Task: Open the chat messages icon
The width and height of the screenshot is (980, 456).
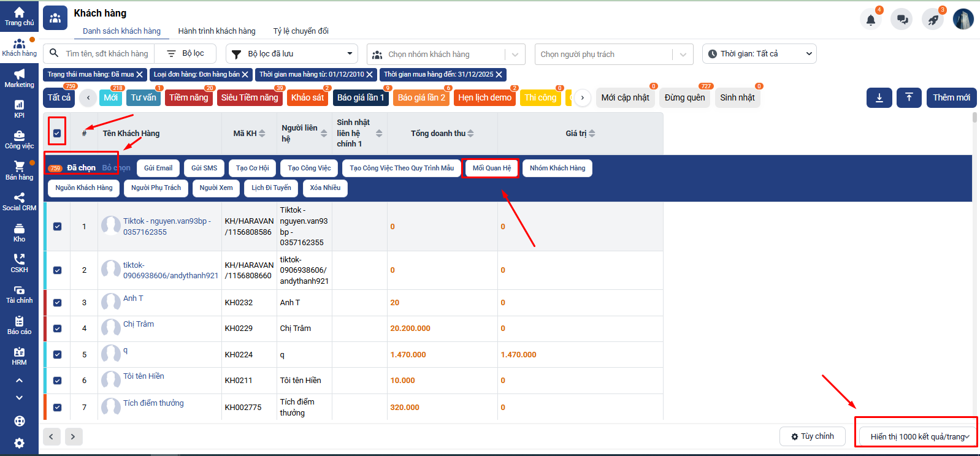Action: coord(902,20)
